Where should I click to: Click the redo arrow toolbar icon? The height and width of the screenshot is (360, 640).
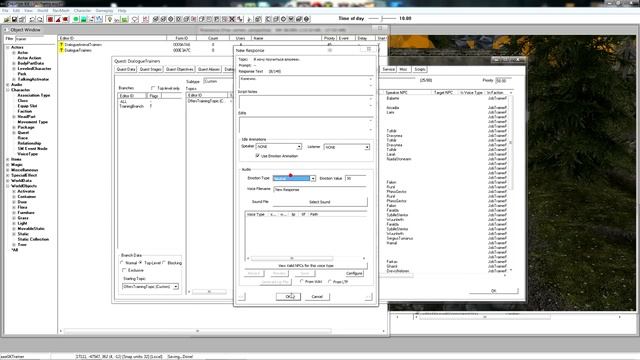(40, 19)
